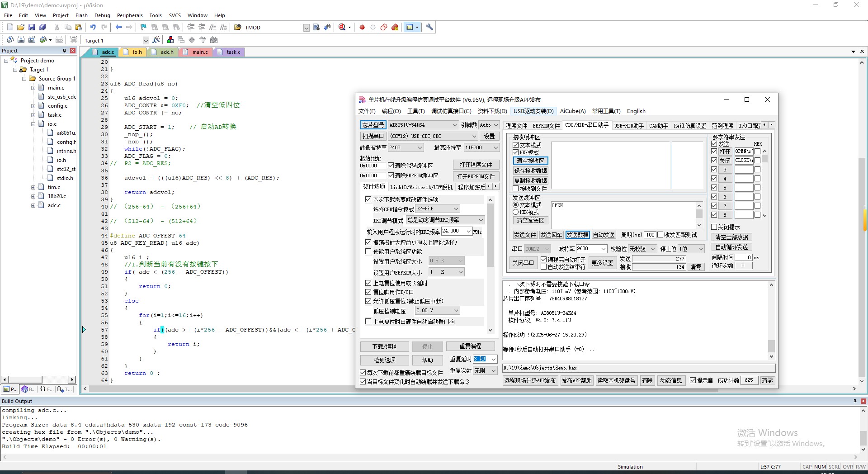Expand the main.c node in Project tree

tap(33, 88)
